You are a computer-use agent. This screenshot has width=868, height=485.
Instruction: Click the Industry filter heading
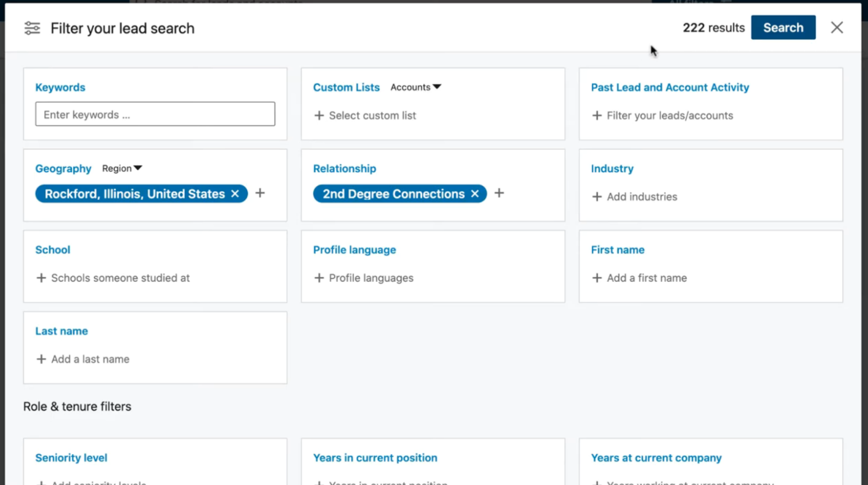[x=612, y=168]
